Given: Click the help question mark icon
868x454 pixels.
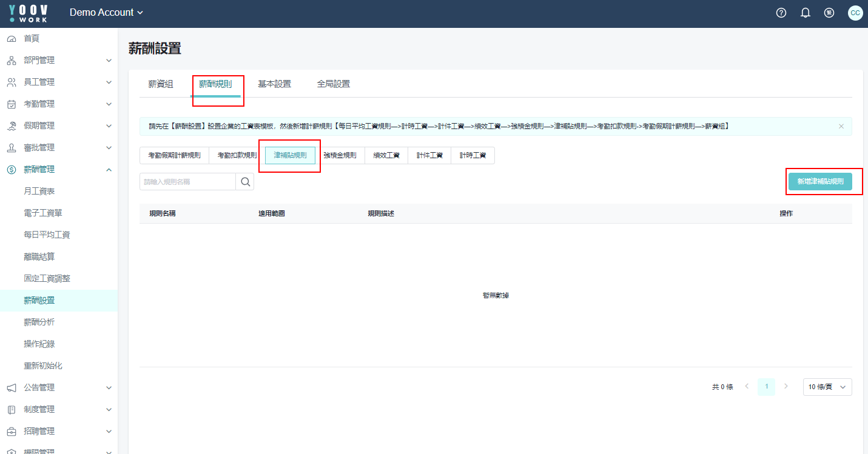Looking at the screenshot, I should pyautogui.click(x=781, y=13).
